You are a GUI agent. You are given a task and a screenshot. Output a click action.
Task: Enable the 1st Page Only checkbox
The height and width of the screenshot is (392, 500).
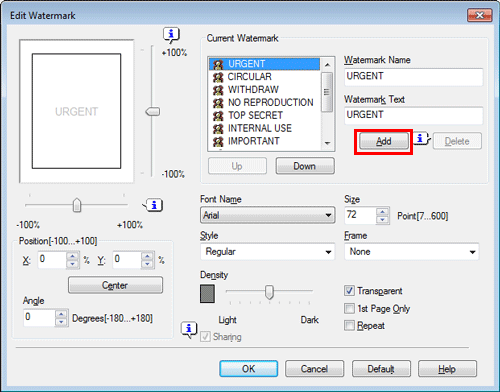click(349, 308)
